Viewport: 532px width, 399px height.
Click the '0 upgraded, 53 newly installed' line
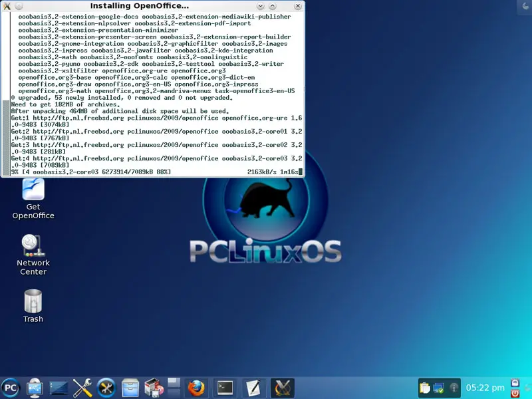coord(122,98)
